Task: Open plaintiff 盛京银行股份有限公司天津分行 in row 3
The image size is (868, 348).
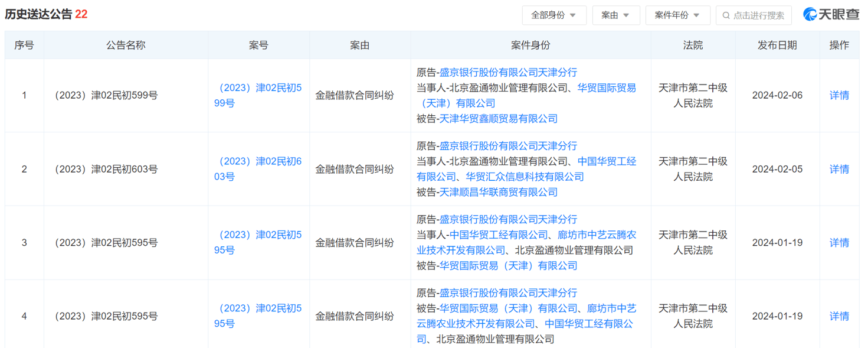Action: [508, 219]
